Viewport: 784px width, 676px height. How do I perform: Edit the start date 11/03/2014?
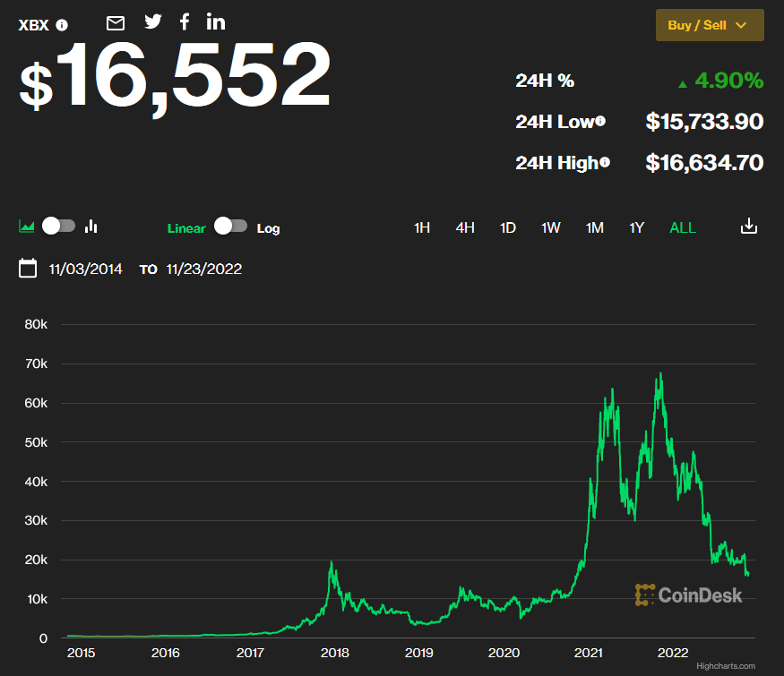85,270
